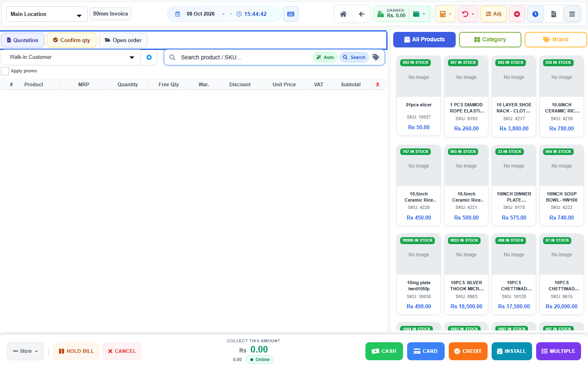Expand the wallet dropdown next to drawer
Viewport: 588px width, 368px height.
click(419, 14)
